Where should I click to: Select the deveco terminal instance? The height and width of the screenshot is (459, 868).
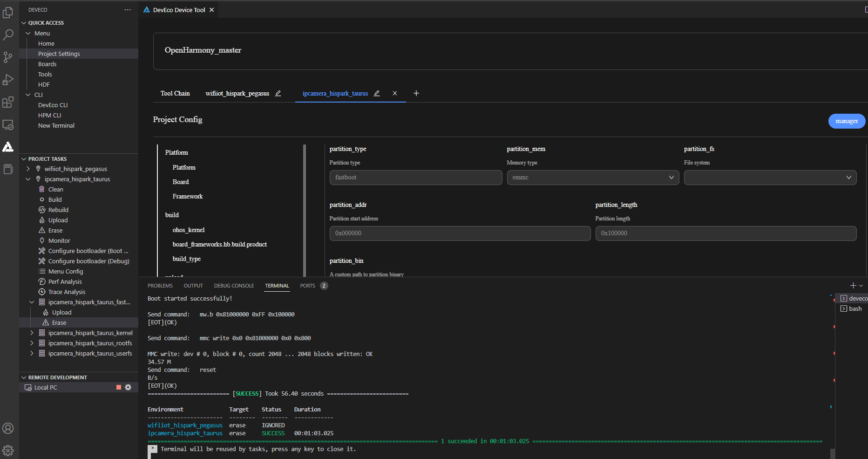click(854, 298)
